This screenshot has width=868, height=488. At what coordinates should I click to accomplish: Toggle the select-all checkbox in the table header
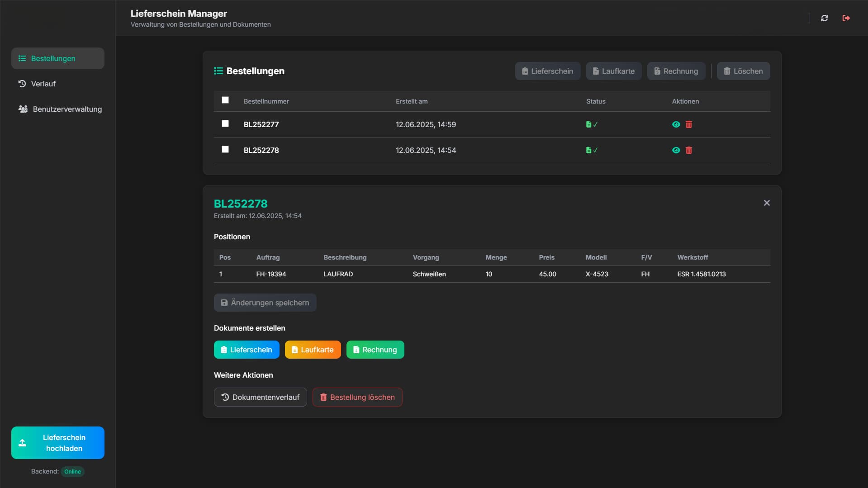tap(225, 100)
